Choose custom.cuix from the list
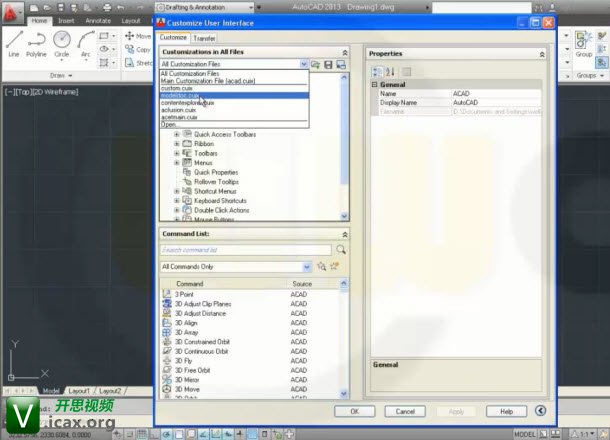Image resolution: width=610 pixels, height=440 pixels. 234,88
